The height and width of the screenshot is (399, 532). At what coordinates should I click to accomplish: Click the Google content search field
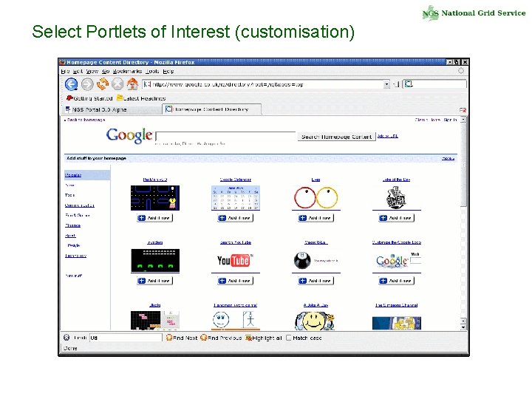pyautogui.click(x=225, y=137)
